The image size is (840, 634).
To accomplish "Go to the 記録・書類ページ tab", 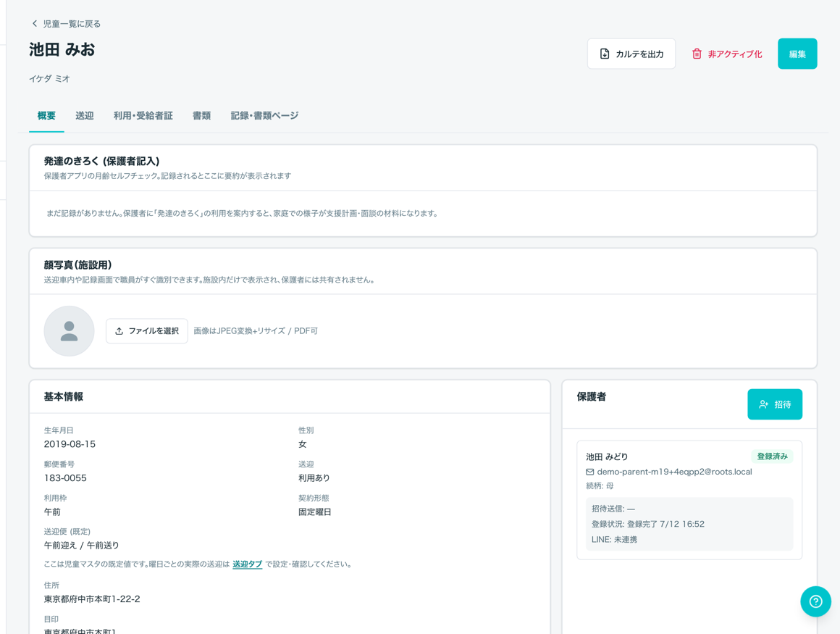I will pyautogui.click(x=264, y=116).
